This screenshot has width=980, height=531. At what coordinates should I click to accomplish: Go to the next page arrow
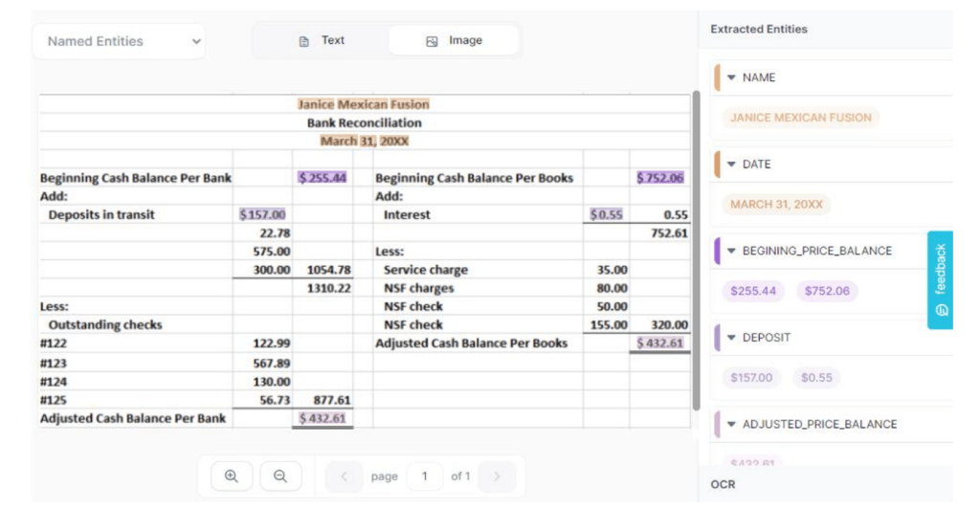coord(497,476)
